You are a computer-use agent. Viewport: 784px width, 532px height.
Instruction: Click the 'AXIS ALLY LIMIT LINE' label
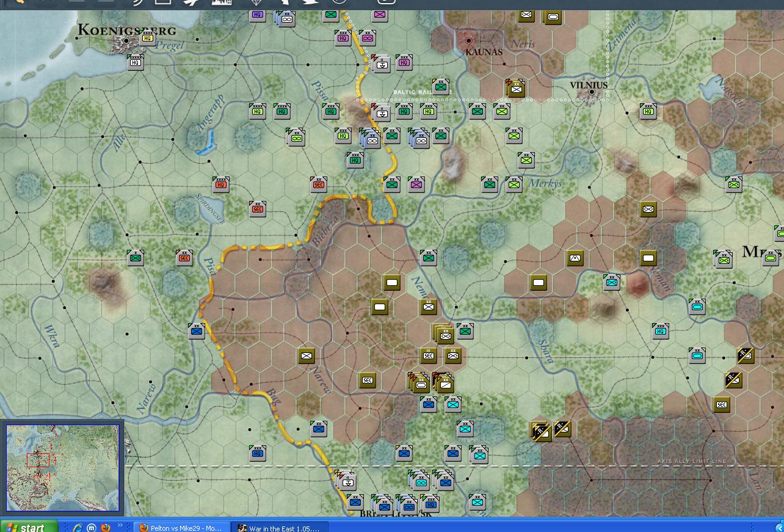pos(692,461)
